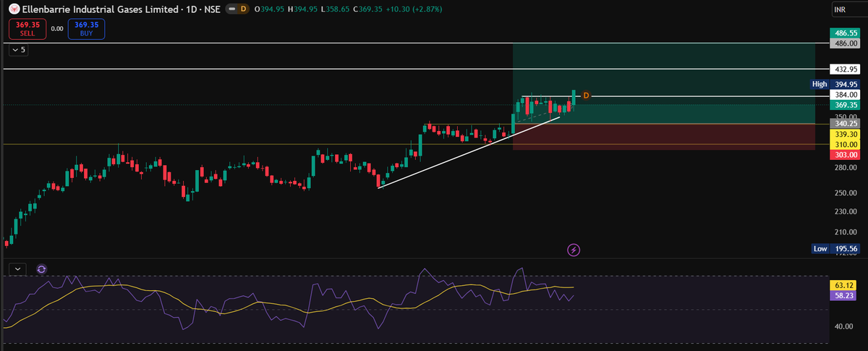The width and height of the screenshot is (868, 351).
Task: Click the blue 369.35 BUY button
Action: [x=86, y=28]
